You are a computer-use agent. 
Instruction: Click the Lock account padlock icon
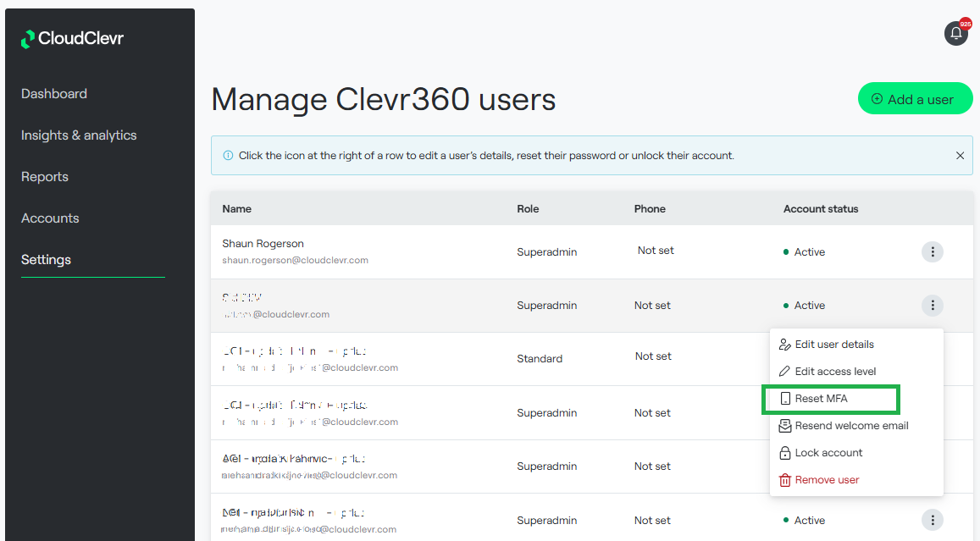coord(785,453)
